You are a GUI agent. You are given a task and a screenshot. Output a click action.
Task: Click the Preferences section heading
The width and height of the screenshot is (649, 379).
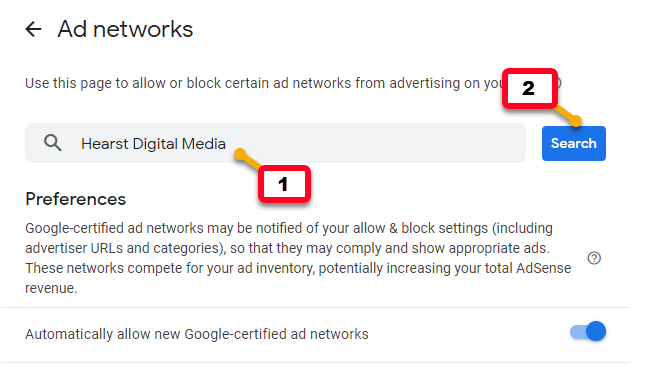pyautogui.click(x=75, y=199)
